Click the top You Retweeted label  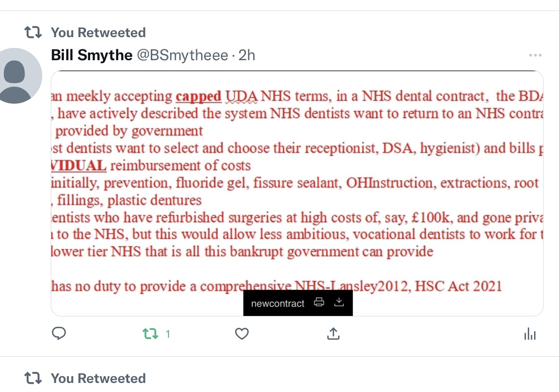(x=98, y=33)
